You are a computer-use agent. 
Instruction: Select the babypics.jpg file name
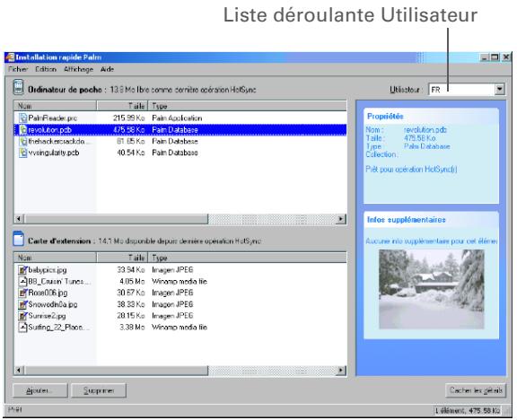coord(48,270)
